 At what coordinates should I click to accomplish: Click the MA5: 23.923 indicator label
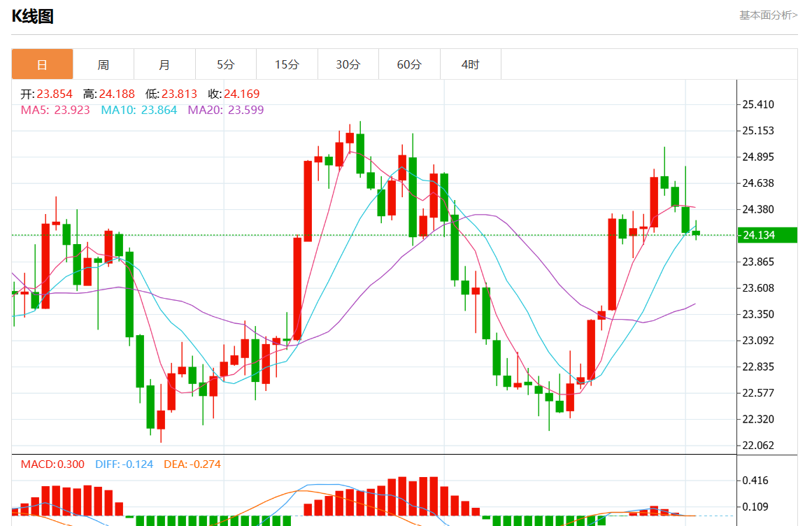point(55,110)
